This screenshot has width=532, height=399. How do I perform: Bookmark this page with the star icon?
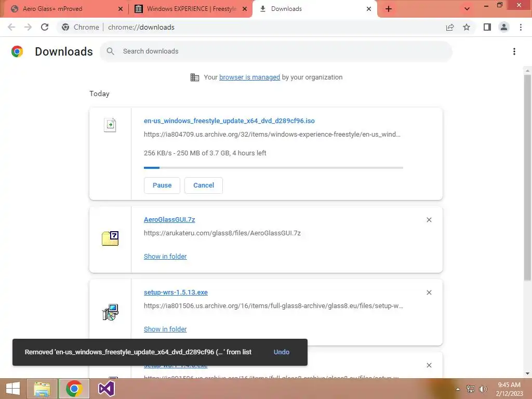[467, 27]
